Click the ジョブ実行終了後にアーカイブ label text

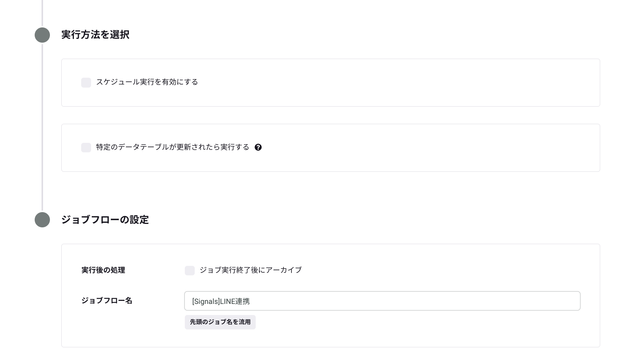[251, 270]
